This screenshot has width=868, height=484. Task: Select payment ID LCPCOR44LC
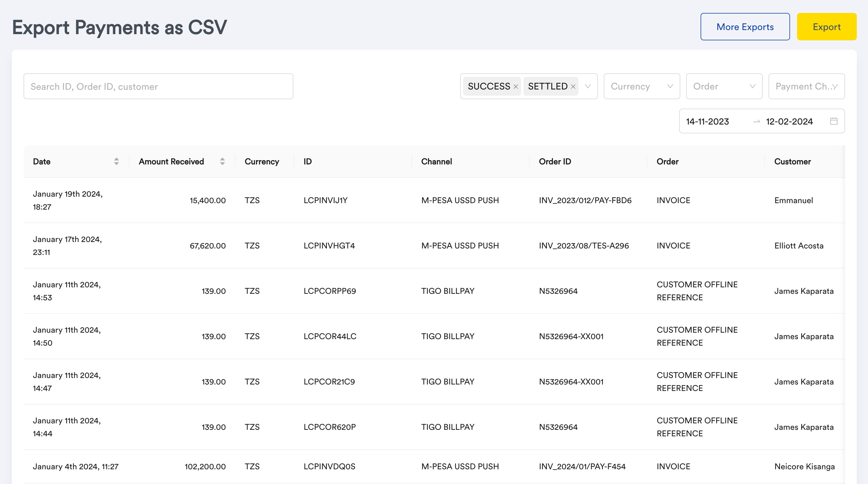(330, 337)
